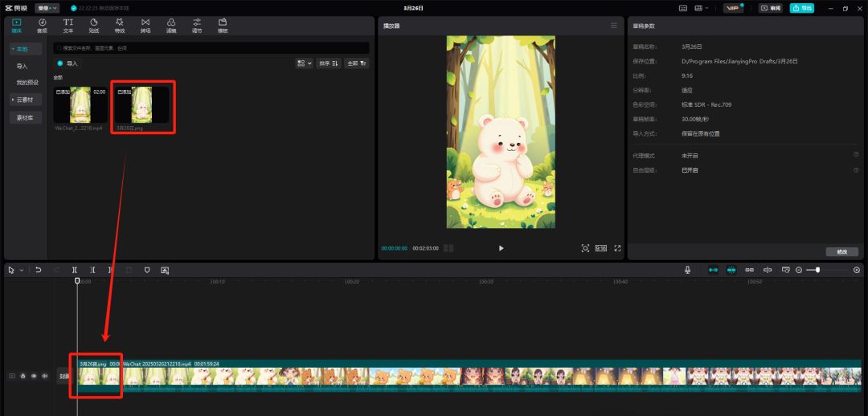
Task: Toggle track visibility eye icon
Action: point(34,376)
